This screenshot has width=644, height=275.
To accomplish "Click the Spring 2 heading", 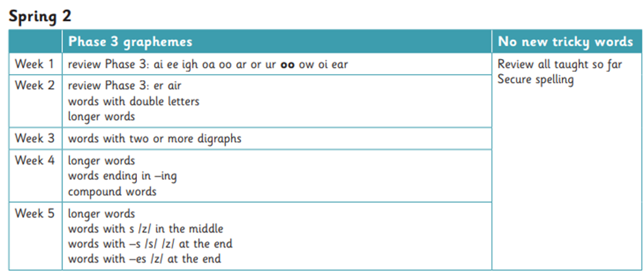I will [40, 16].
